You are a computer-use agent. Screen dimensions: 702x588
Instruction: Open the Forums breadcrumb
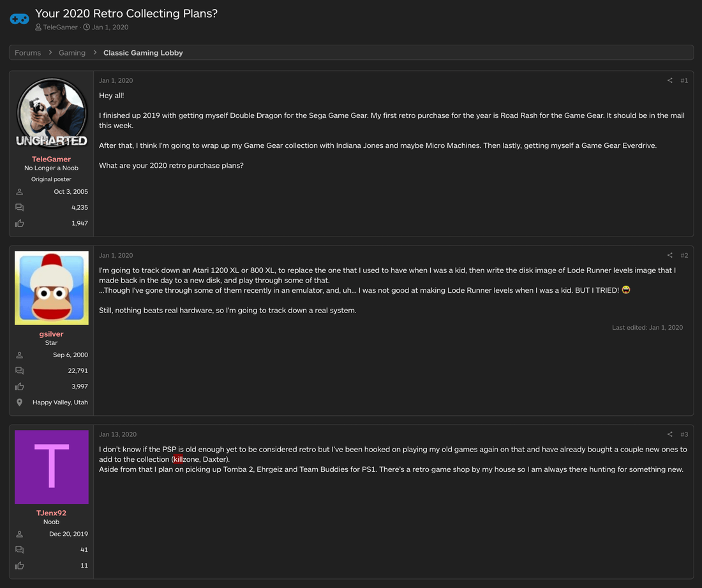(x=27, y=53)
